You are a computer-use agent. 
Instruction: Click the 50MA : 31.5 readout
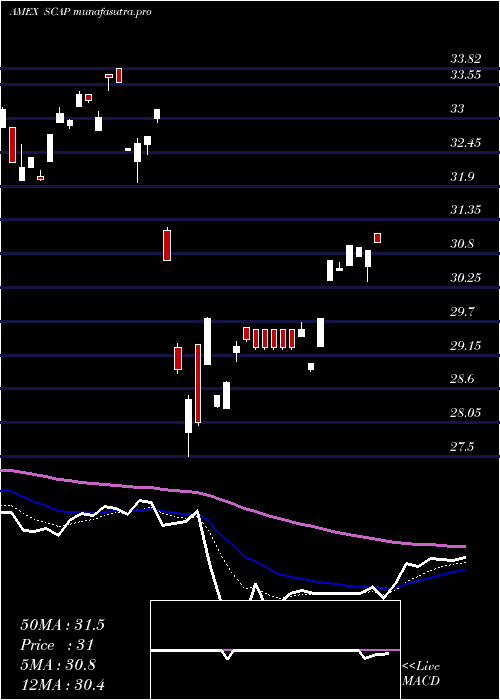(62, 625)
